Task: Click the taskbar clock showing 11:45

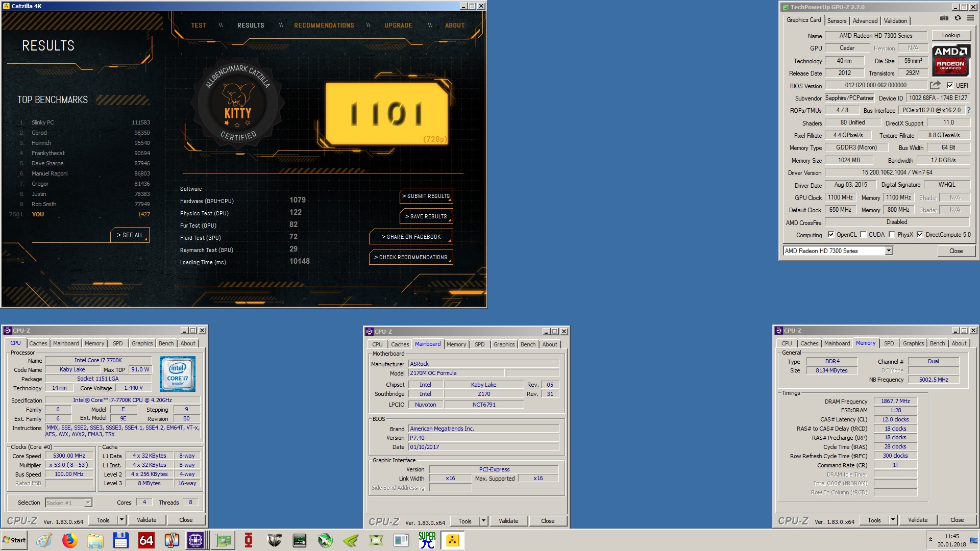Action: (951, 540)
